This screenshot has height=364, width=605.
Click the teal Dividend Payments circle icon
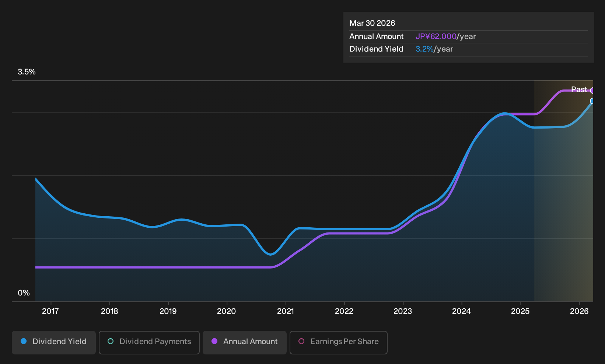tap(111, 342)
